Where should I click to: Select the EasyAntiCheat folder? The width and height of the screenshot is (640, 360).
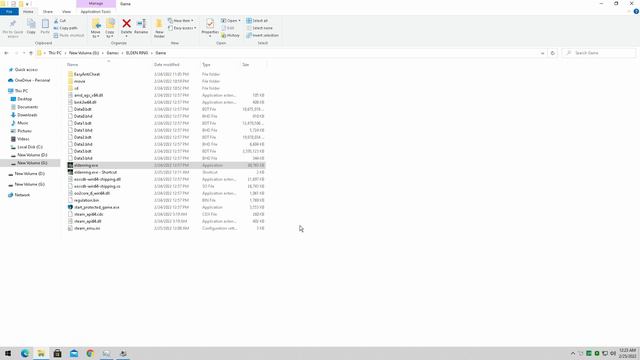click(87, 74)
